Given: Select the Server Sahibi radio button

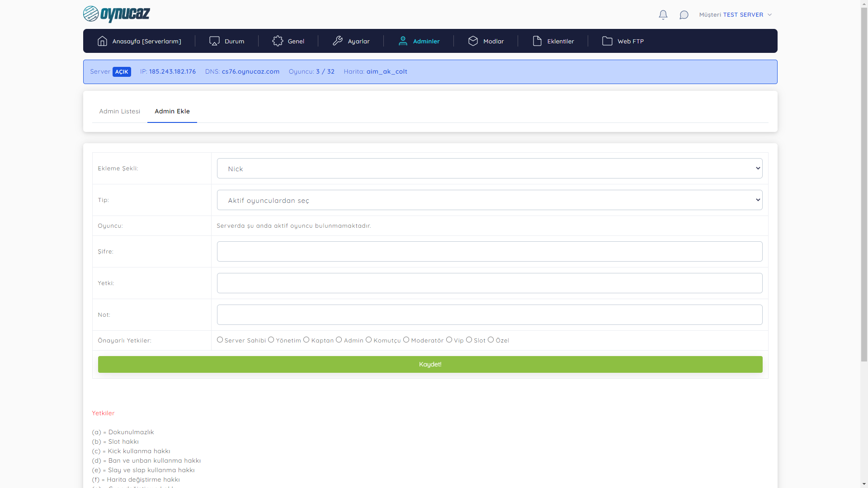Looking at the screenshot, I should click(x=220, y=340).
